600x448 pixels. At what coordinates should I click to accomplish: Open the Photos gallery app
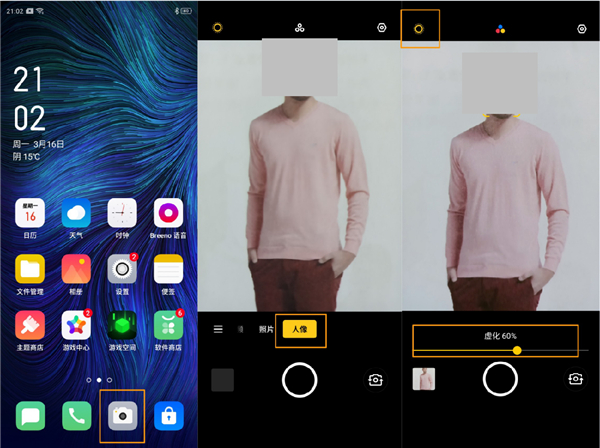pos(76,269)
